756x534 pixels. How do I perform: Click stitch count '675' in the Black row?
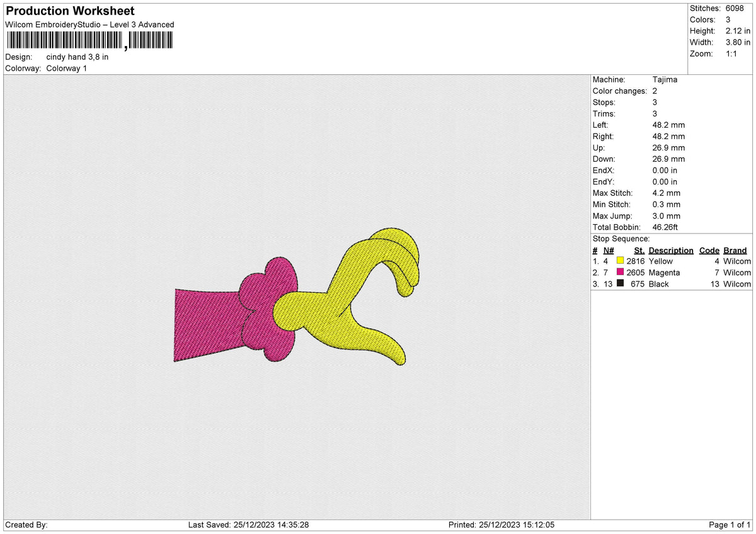point(638,284)
